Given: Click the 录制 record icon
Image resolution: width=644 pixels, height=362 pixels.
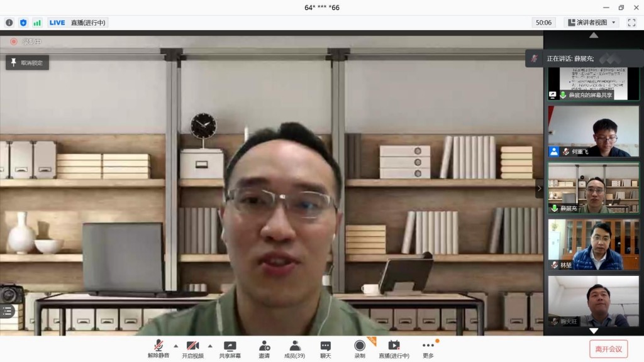Looking at the screenshot, I should pos(359,348).
